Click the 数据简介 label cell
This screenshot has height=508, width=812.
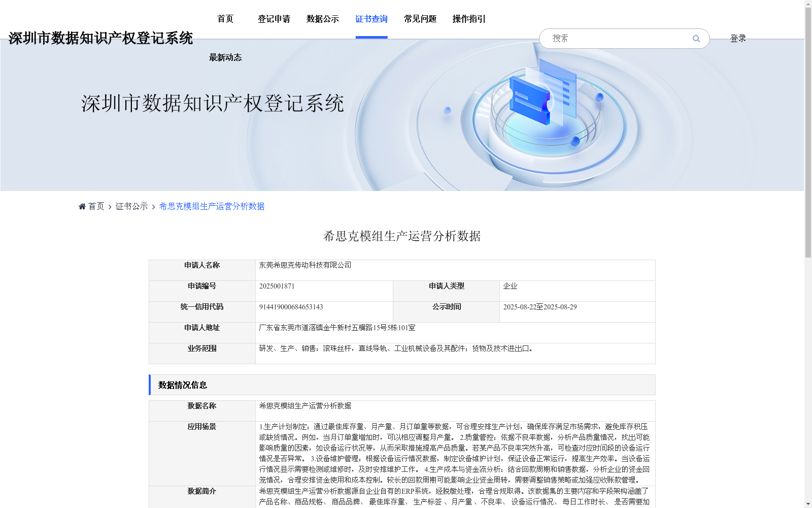pos(202,497)
